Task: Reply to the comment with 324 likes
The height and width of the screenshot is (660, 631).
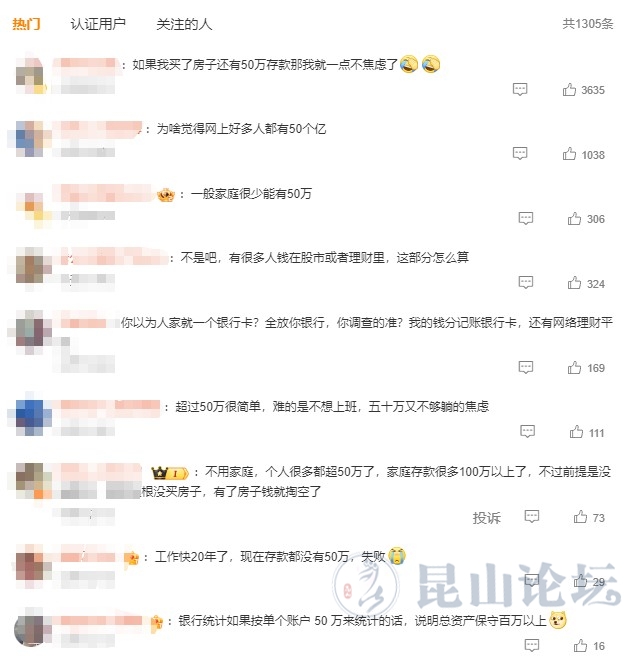Action: click(526, 282)
